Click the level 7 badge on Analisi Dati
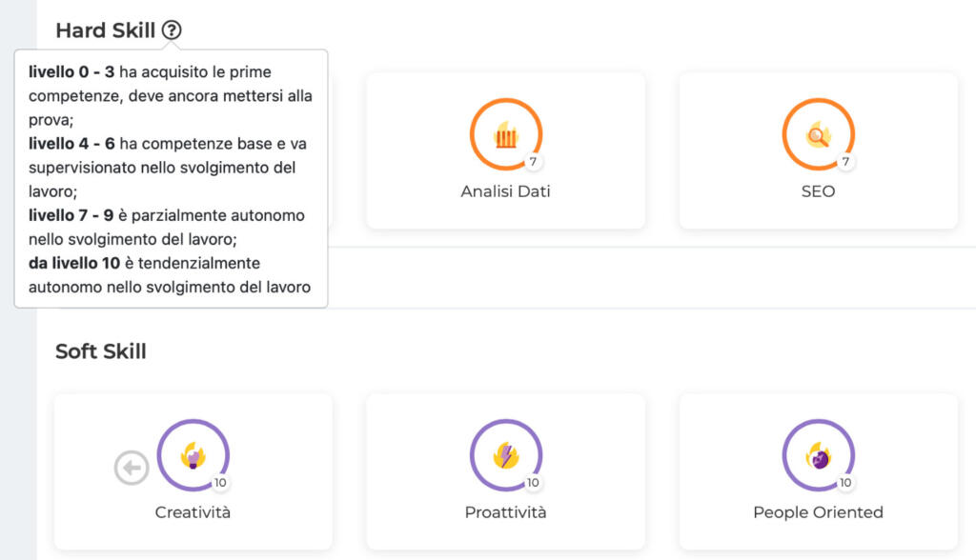The image size is (976, 560). point(533,162)
